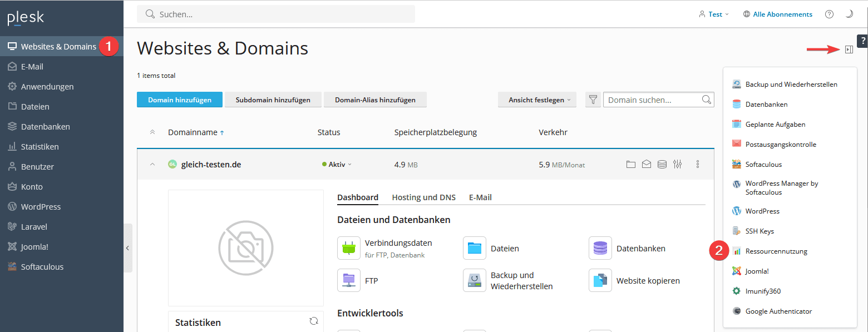Switch to Hosting und DNS tab

(x=423, y=197)
